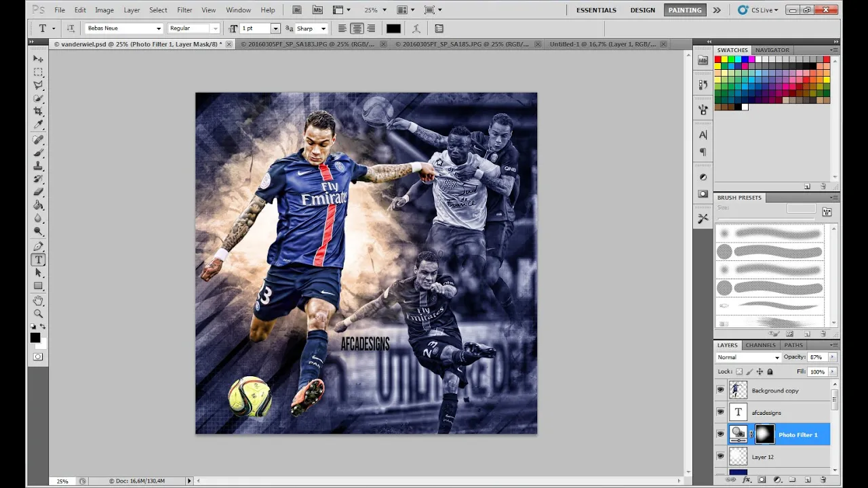Hide the Background copy layer
This screenshot has height=488, width=868.
click(x=720, y=390)
